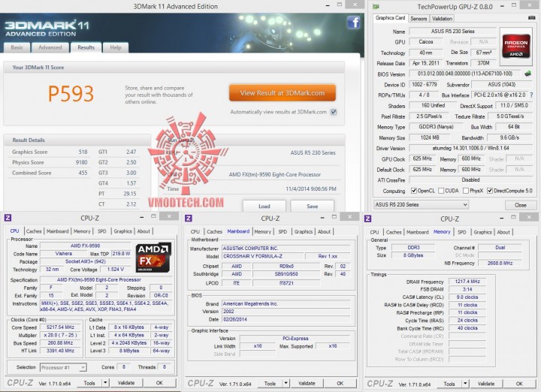Click the Combined Score value 455
Screen dimensions: 541x392
83,173
